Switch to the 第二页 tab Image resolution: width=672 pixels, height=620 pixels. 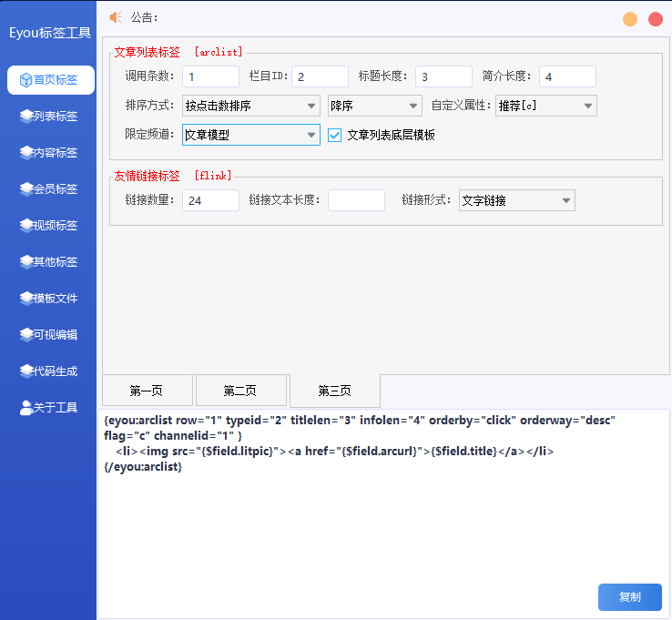click(x=241, y=391)
